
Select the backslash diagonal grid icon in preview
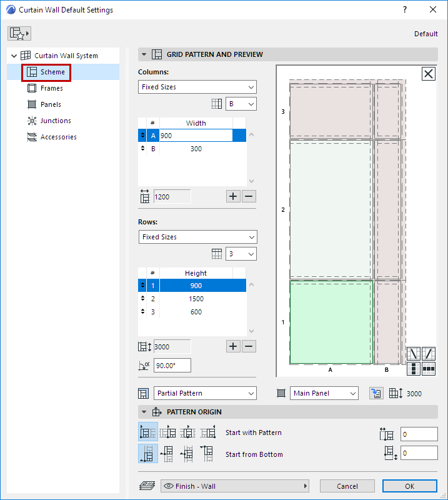(x=414, y=354)
